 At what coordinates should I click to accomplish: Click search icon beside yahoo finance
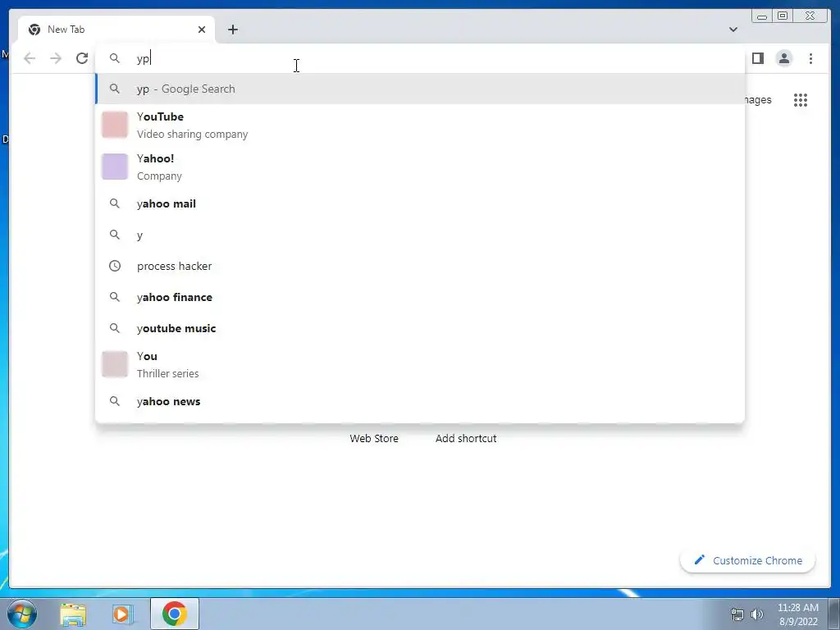tap(115, 297)
